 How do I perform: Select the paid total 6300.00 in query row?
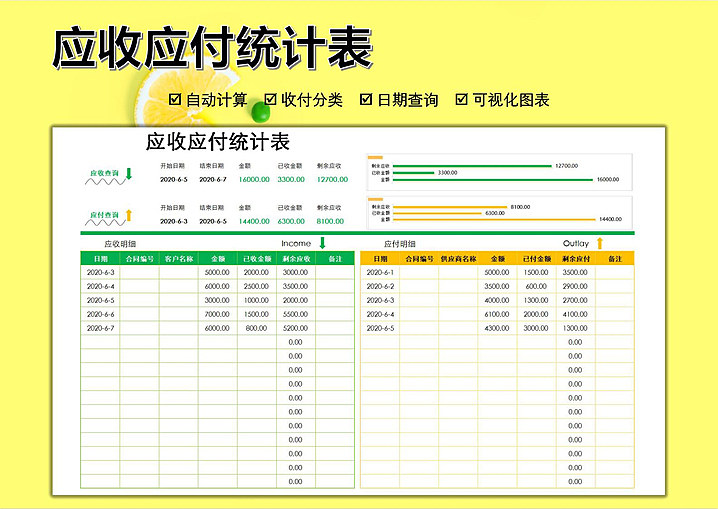(291, 221)
